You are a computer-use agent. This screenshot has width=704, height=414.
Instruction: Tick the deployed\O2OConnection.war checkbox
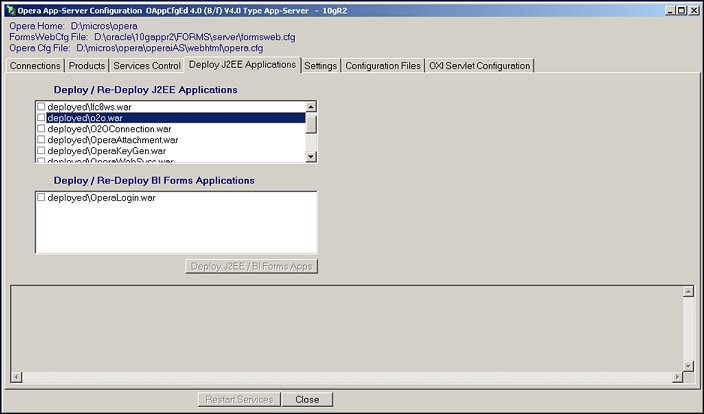41,128
